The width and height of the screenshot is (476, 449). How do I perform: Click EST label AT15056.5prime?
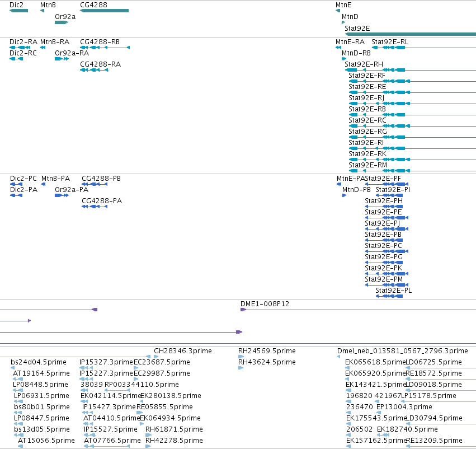pyautogui.click(x=46, y=441)
